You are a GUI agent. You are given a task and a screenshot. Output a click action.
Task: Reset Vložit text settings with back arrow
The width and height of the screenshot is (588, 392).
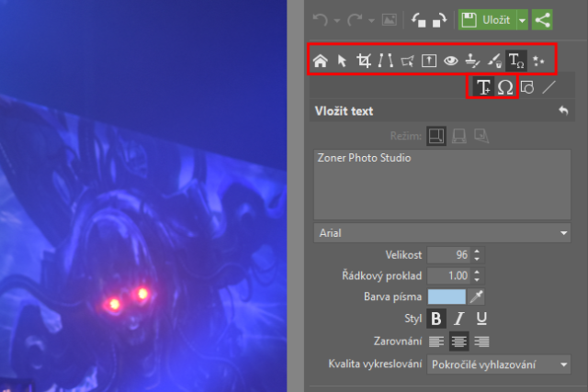(x=563, y=110)
